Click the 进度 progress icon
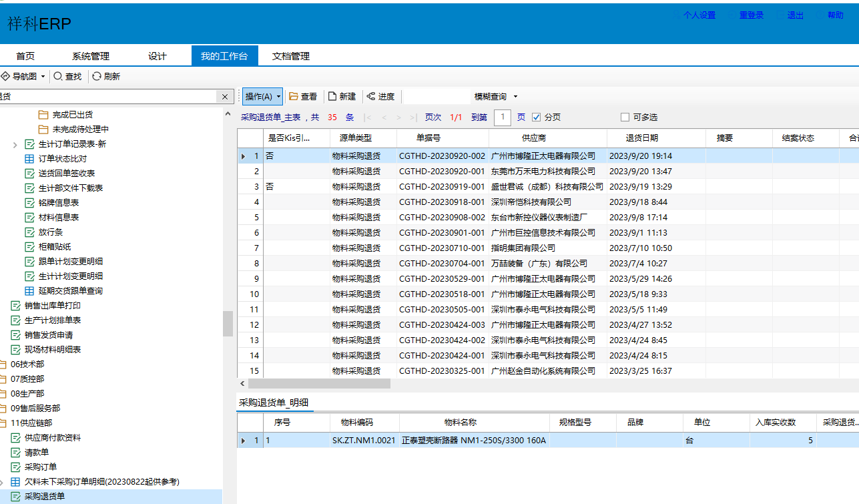The width and height of the screenshot is (859, 504). (x=371, y=97)
